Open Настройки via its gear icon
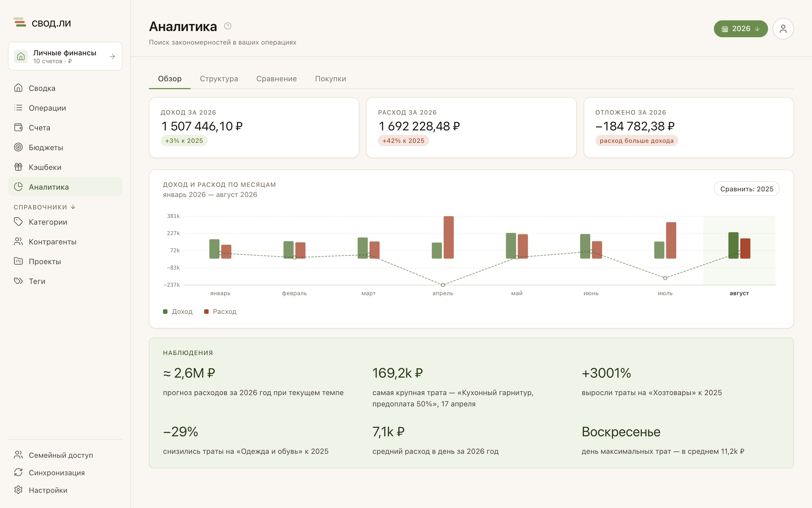The width and height of the screenshot is (812, 508). point(18,490)
